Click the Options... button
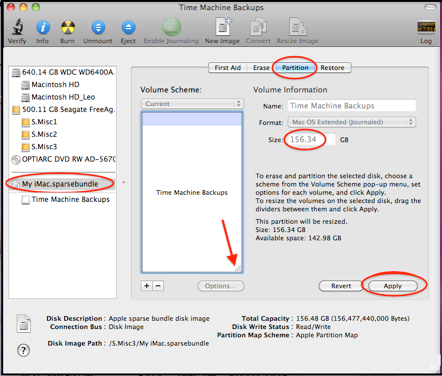 [x=221, y=286]
